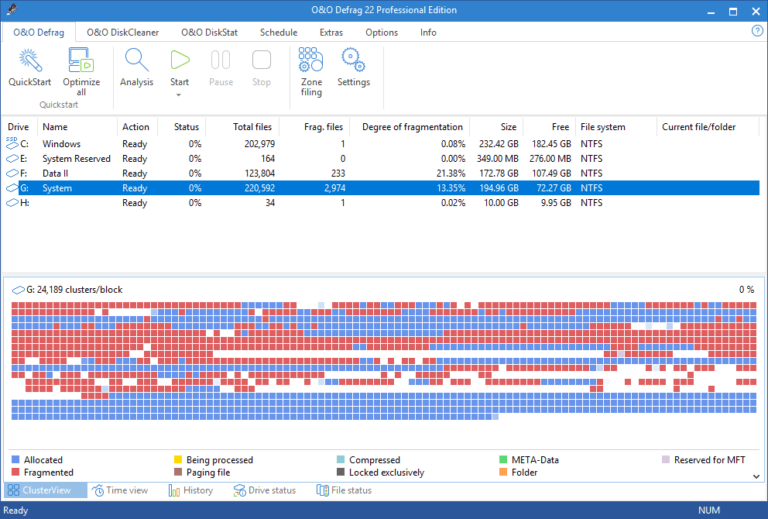Launch the QuickStart wand icon

[30, 60]
